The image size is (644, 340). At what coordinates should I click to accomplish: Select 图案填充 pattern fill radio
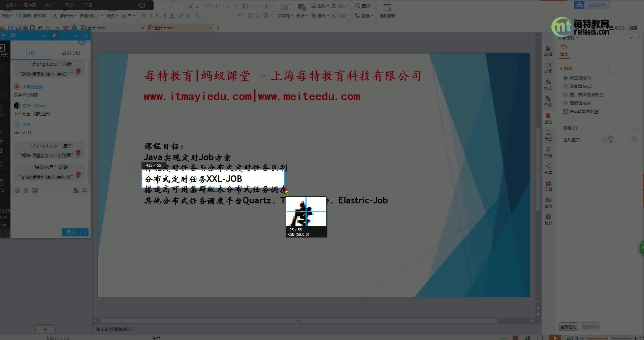pyautogui.click(x=566, y=103)
